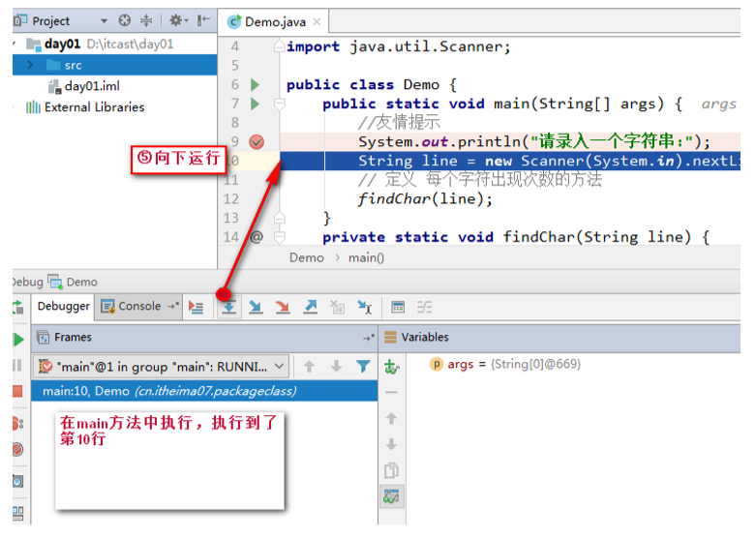
Task: Click Force Step Into red arrow
Action: [283, 307]
